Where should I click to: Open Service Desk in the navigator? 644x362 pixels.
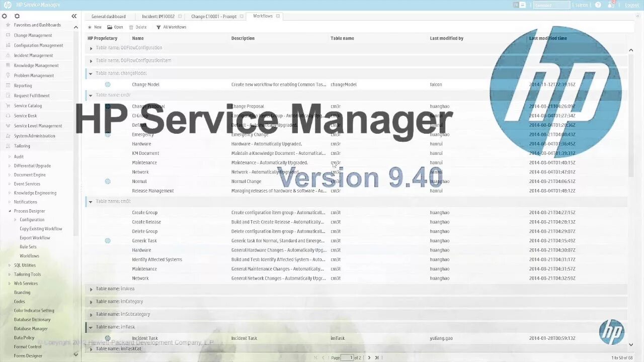click(x=25, y=116)
